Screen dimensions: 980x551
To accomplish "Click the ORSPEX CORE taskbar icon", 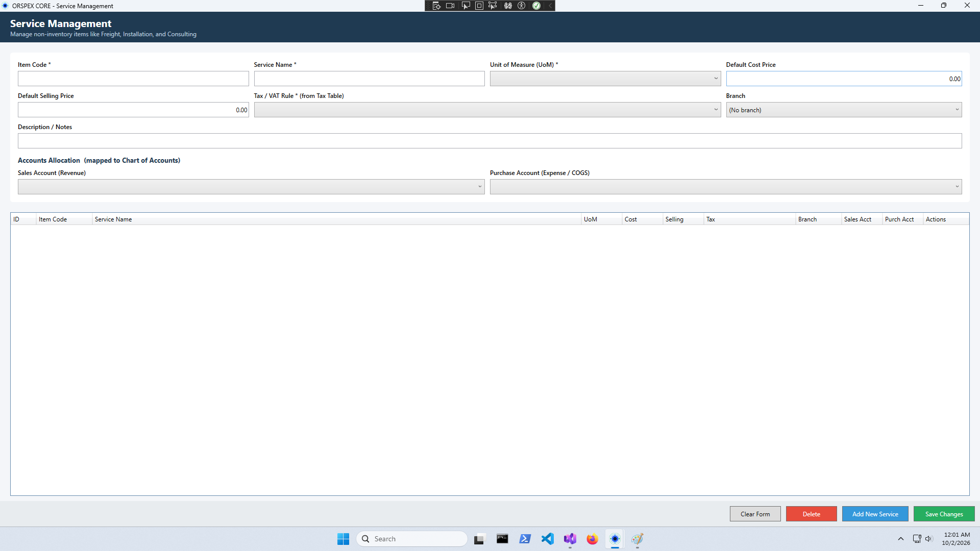I will [x=615, y=539].
